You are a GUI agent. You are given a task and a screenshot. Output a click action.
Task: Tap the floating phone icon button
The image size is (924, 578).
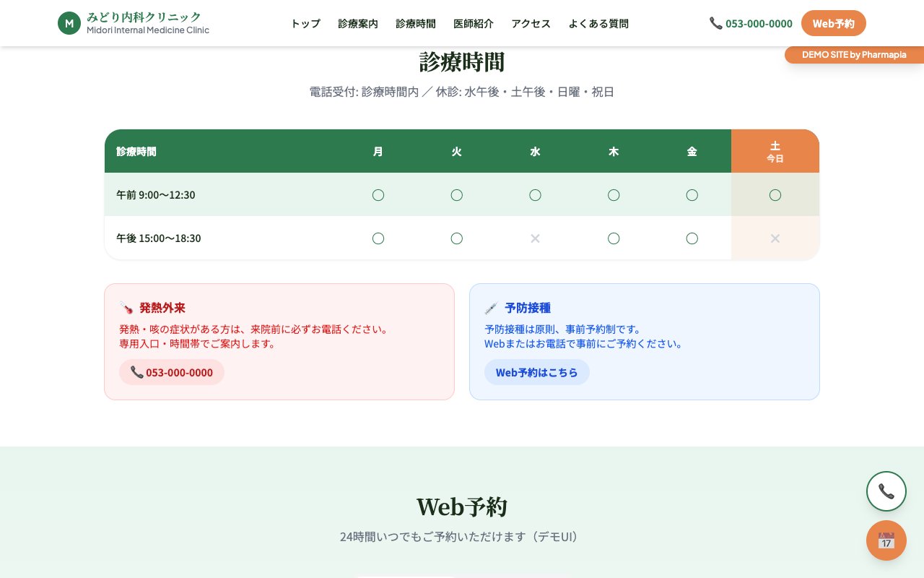coord(886,491)
